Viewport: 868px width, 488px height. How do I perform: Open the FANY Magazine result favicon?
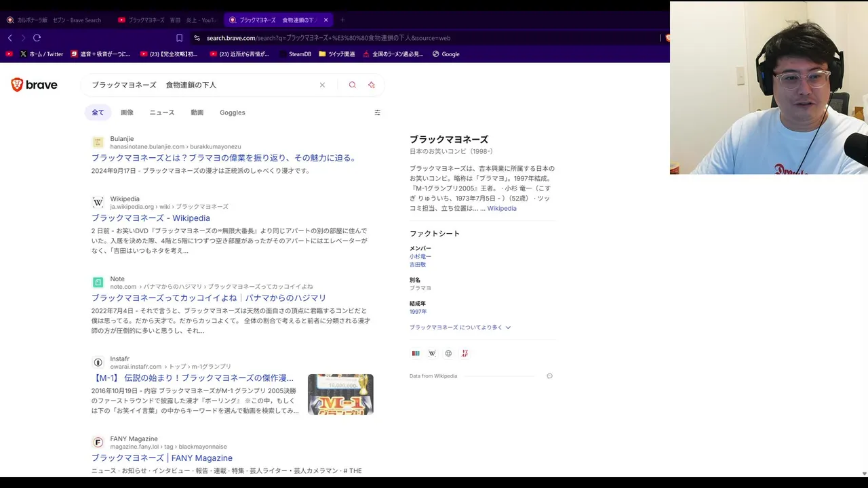(98, 442)
